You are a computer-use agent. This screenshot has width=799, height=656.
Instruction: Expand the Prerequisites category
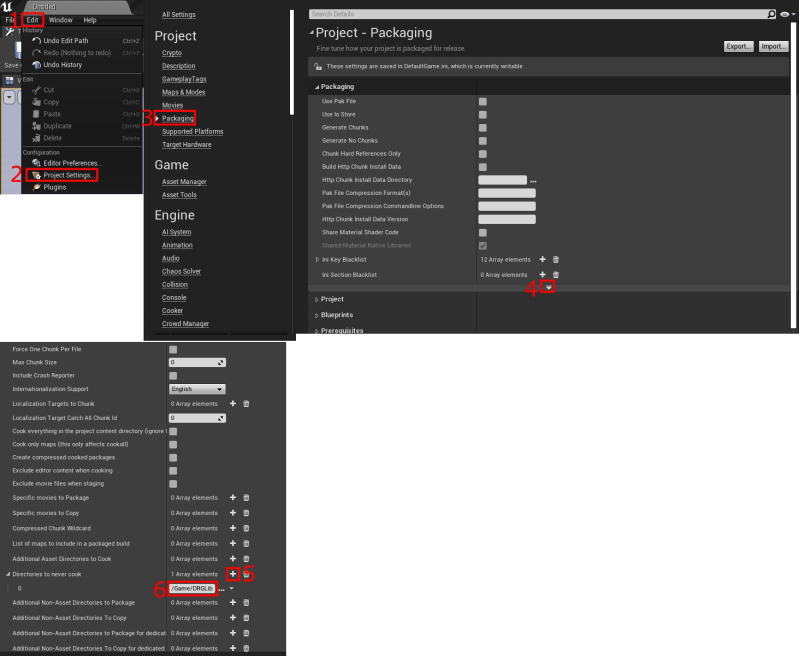tap(317, 331)
